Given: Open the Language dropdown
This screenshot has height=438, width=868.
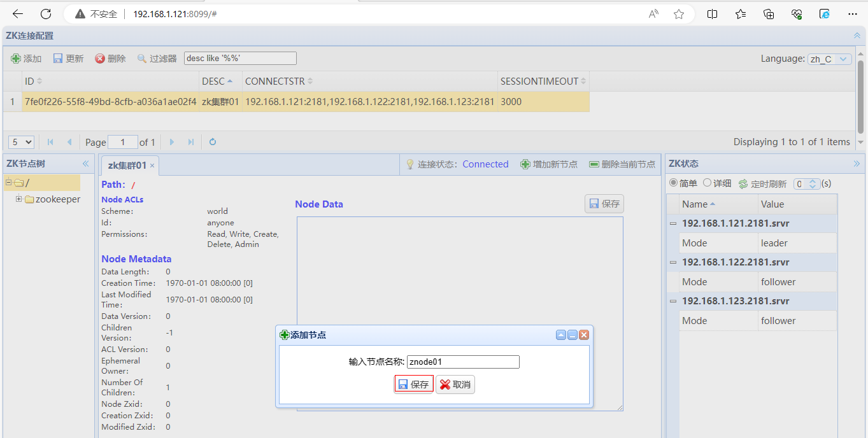Looking at the screenshot, I should tap(829, 59).
